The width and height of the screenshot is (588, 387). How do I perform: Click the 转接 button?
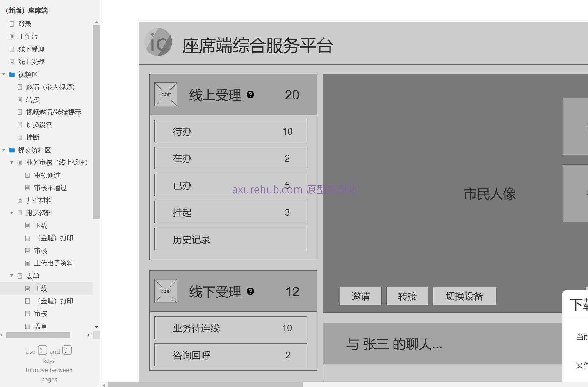click(407, 296)
